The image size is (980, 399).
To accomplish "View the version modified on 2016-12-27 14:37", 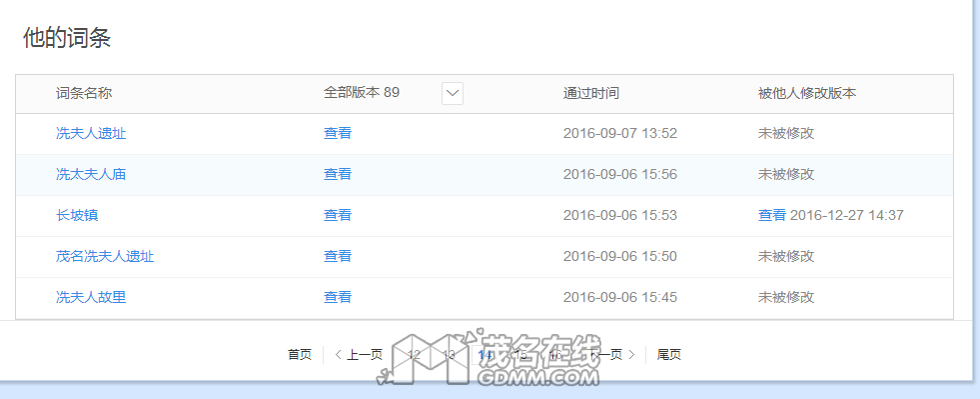I will coord(772,215).
